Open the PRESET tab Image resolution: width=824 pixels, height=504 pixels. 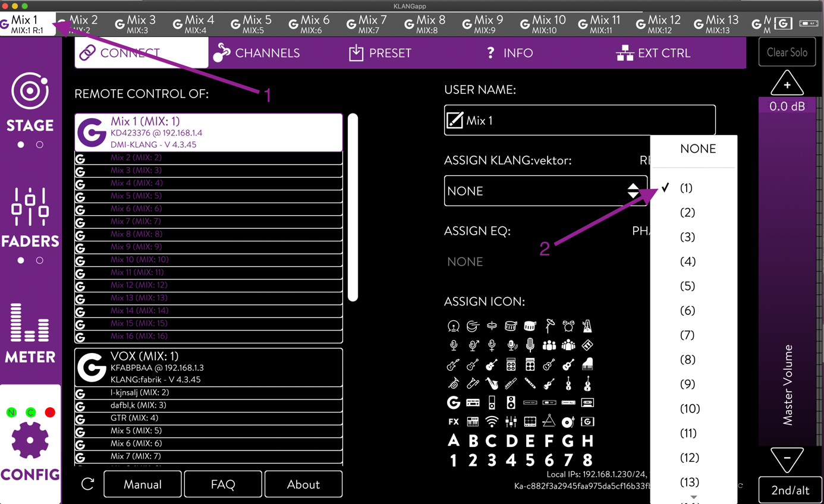tap(380, 53)
